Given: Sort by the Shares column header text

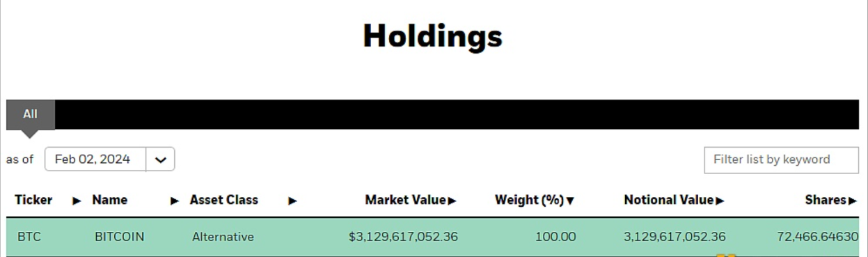Looking at the screenshot, I should 826,200.
